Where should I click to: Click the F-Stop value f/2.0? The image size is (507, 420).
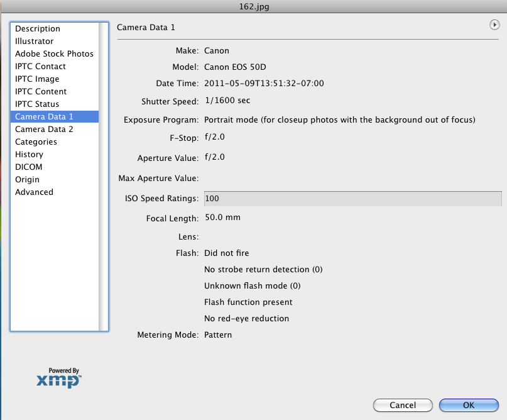[215, 137]
